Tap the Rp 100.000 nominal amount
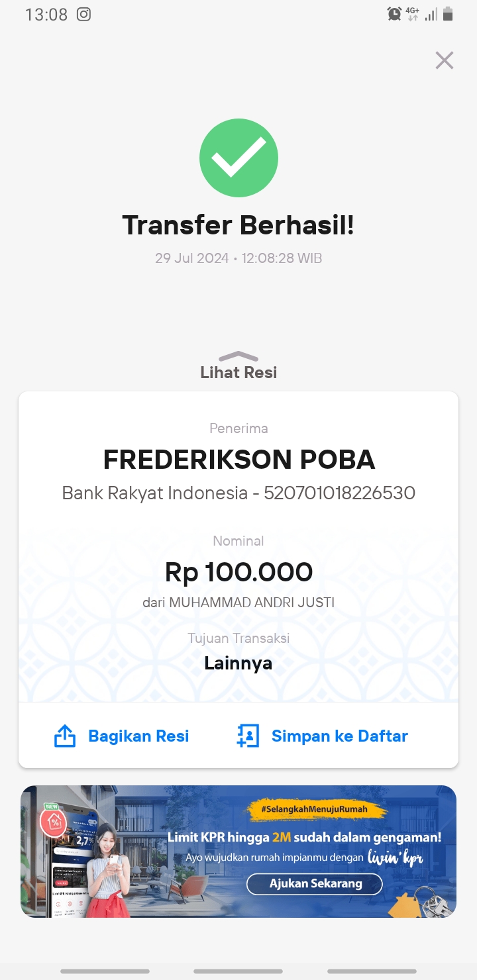This screenshot has height=980, width=477. click(238, 572)
